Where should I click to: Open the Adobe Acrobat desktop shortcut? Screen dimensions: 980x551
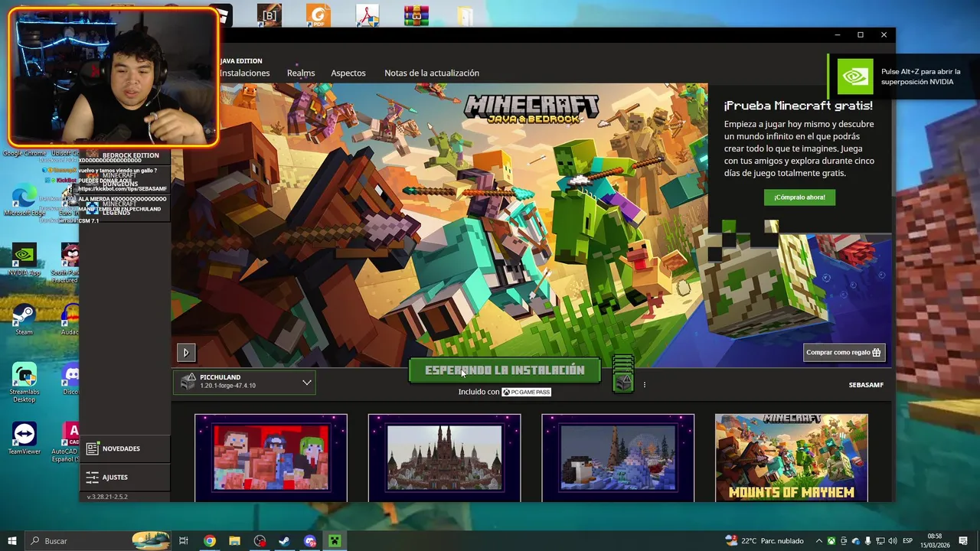coord(367,14)
